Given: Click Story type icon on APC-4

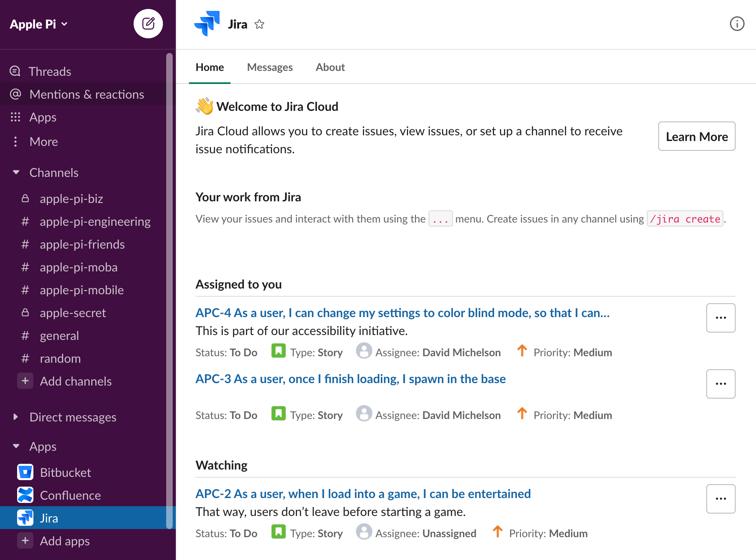Looking at the screenshot, I should 279,351.
